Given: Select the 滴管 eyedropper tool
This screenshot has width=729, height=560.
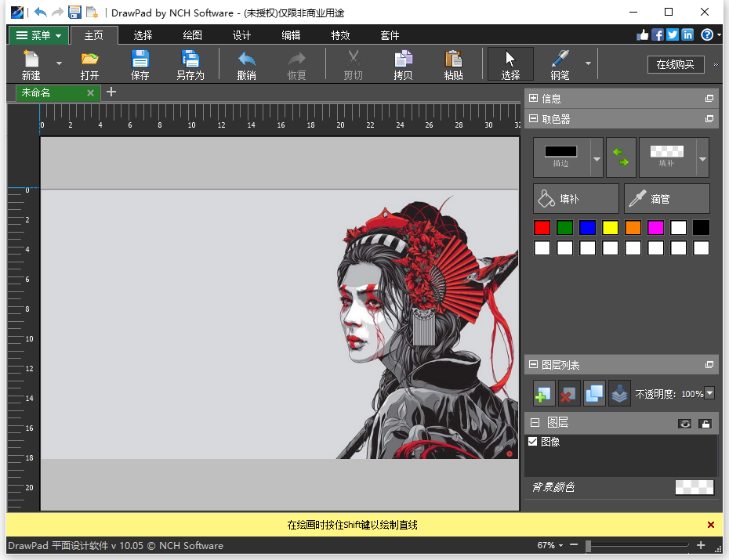Looking at the screenshot, I should (666, 199).
